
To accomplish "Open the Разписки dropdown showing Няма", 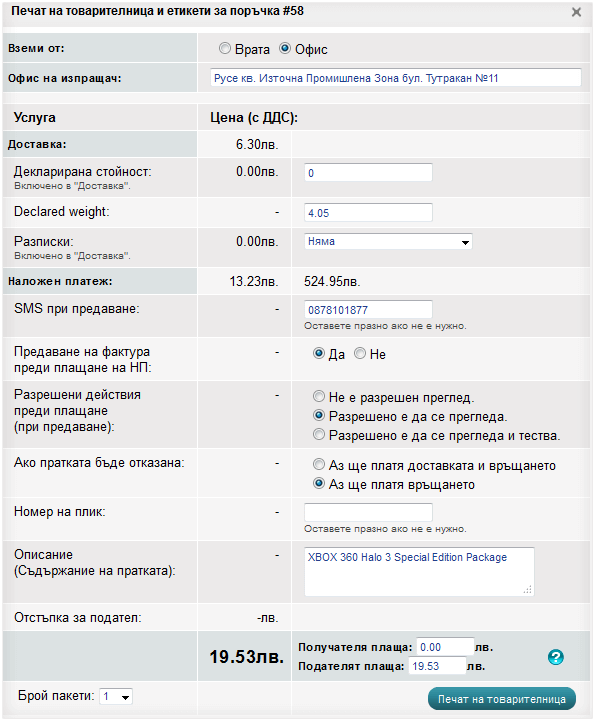I will (388, 242).
